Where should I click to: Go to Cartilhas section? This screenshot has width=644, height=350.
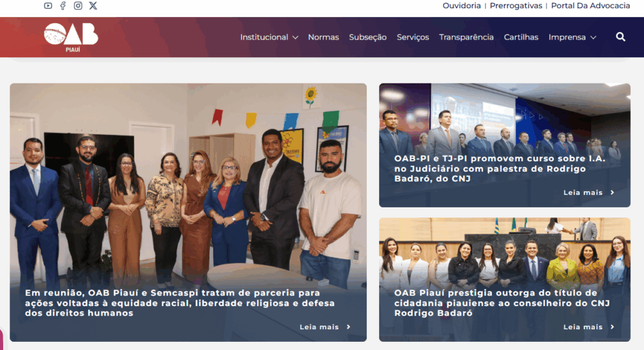(521, 37)
